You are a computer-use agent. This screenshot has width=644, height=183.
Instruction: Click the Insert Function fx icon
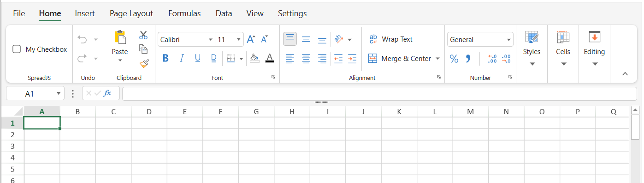(x=107, y=93)
